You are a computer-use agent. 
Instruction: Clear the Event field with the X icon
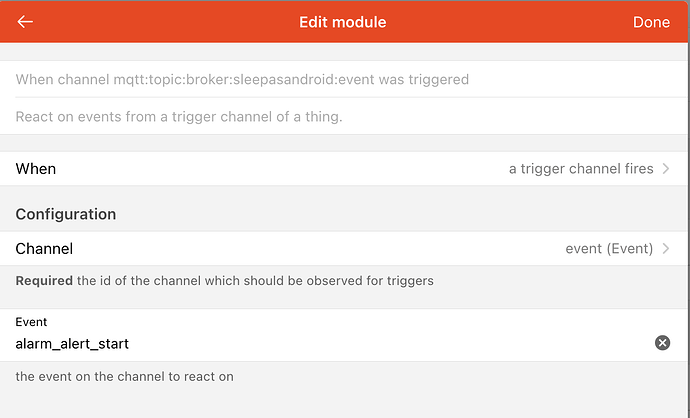(x=662, y=343)
